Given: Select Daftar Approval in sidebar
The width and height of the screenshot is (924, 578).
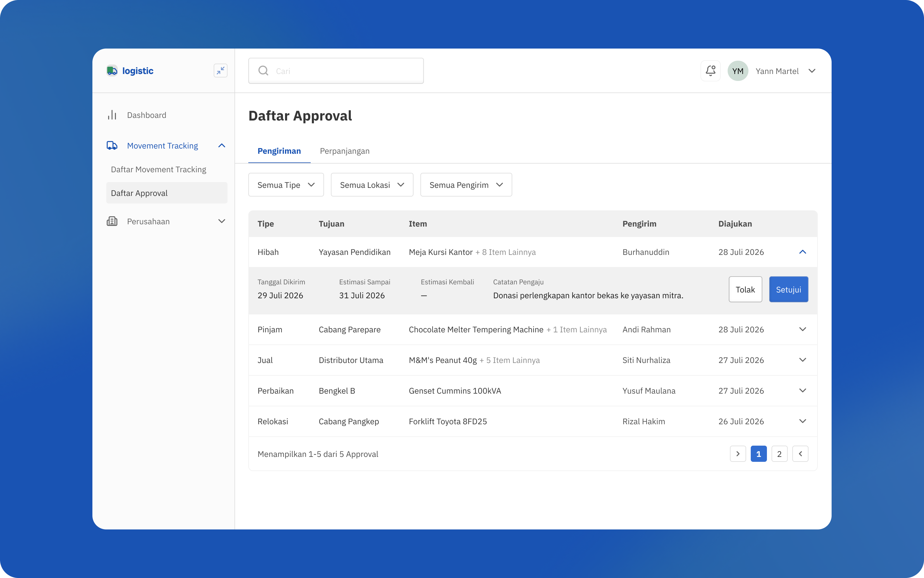Looking at the screenshot, I should (167, 193).
